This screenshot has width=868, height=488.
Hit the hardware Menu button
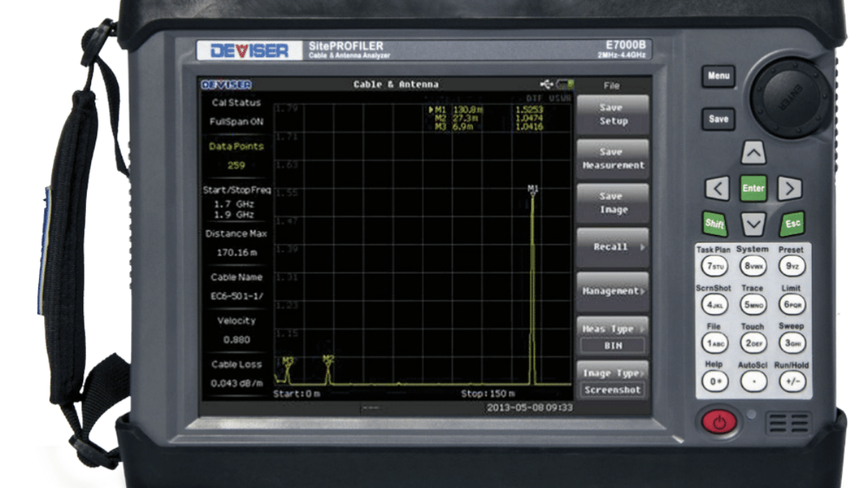[718, 77]
